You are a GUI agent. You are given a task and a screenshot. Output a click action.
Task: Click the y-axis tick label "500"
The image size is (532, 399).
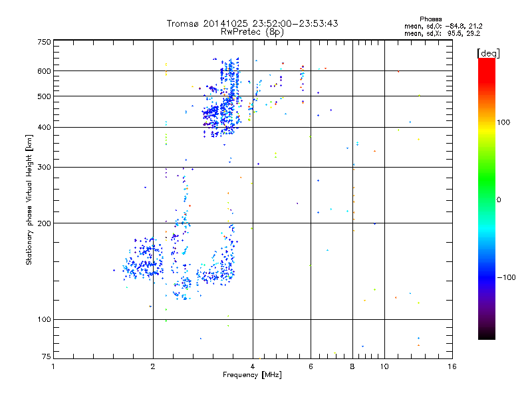(45, 96)
